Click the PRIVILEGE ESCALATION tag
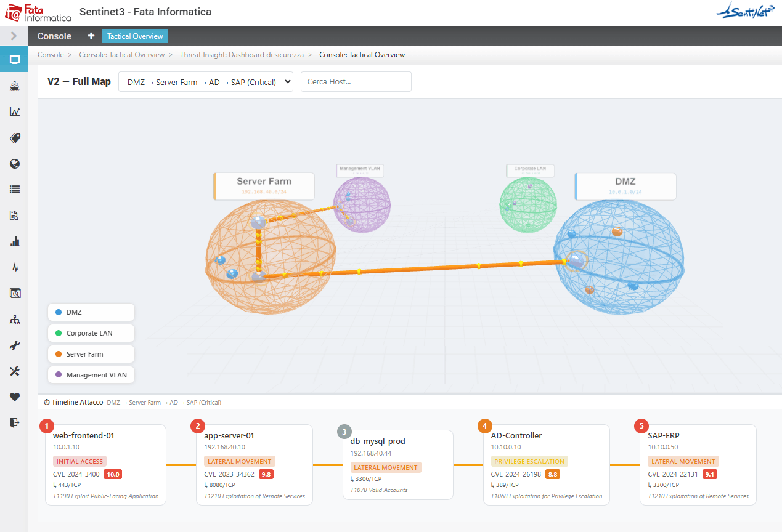The width and height of the screenshot is (782, 532). pos(529,461)
